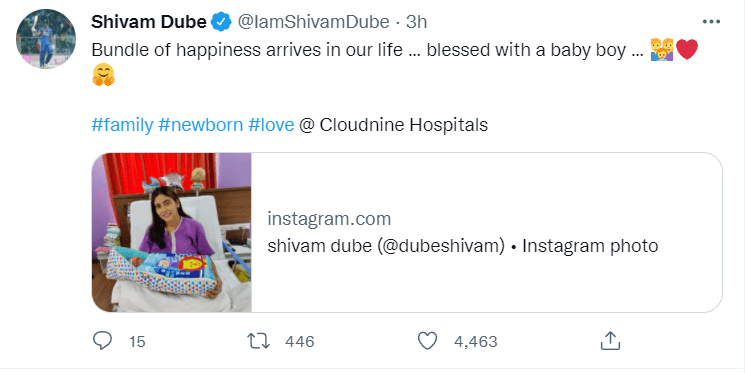The image size is (745, 373).
Task: Like the tweet with the heart icon
Action: (427, 341)
